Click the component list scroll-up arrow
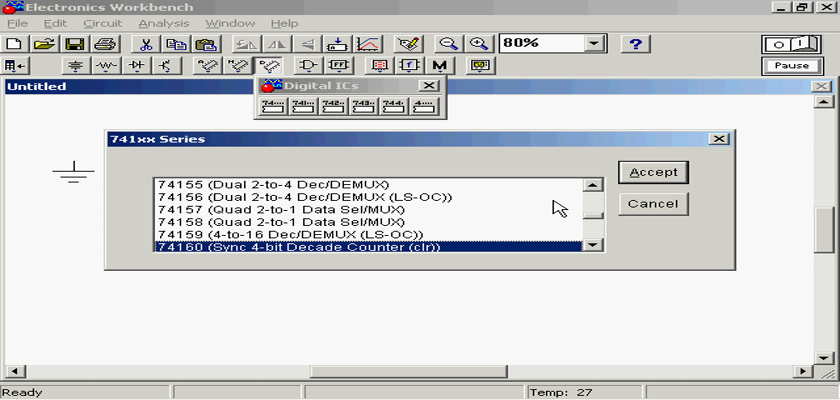Screen dimensions: 840x400 pos(592,185)
